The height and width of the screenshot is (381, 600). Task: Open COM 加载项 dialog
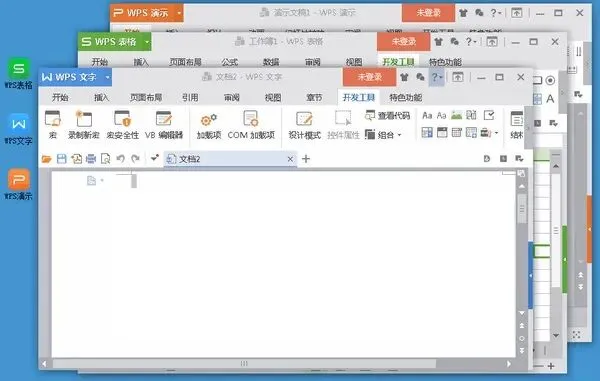pyautogui.click(x=251, y=125)
